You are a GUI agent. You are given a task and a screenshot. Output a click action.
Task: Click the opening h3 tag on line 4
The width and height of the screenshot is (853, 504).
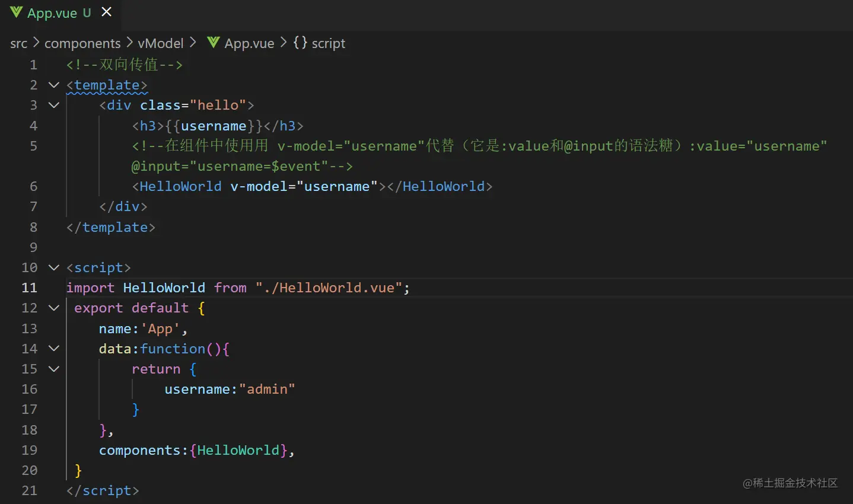(x=148, y=126)
